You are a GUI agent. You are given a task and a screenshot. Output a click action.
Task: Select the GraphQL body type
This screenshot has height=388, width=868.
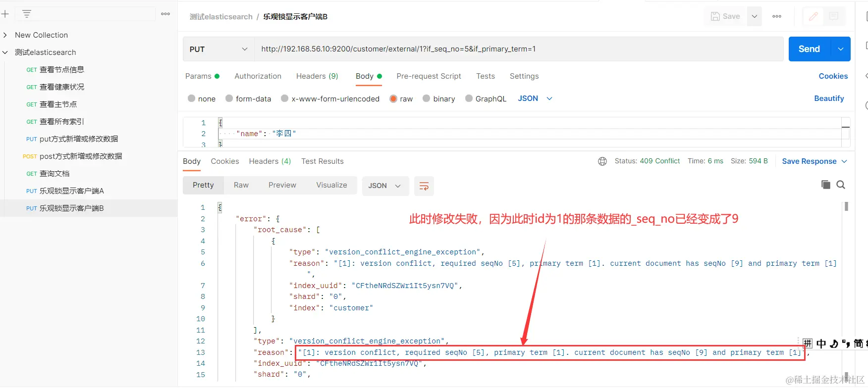point(486,98)
